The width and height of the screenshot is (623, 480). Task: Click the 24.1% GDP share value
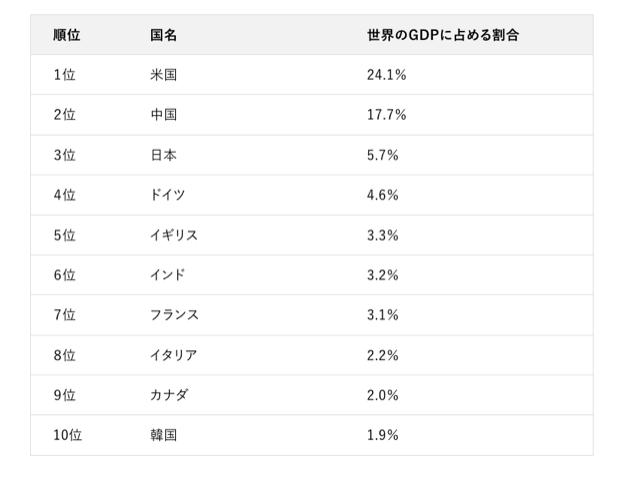[x=386, y=75]
